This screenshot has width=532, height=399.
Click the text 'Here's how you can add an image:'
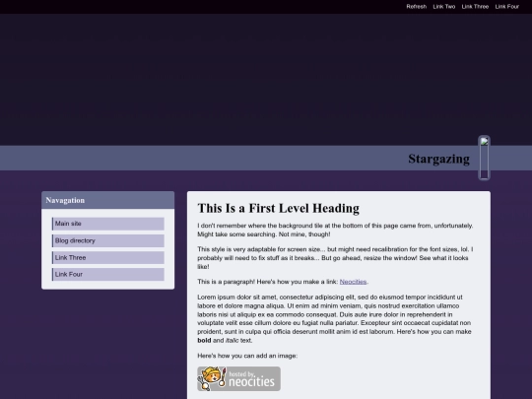[247, 356]
